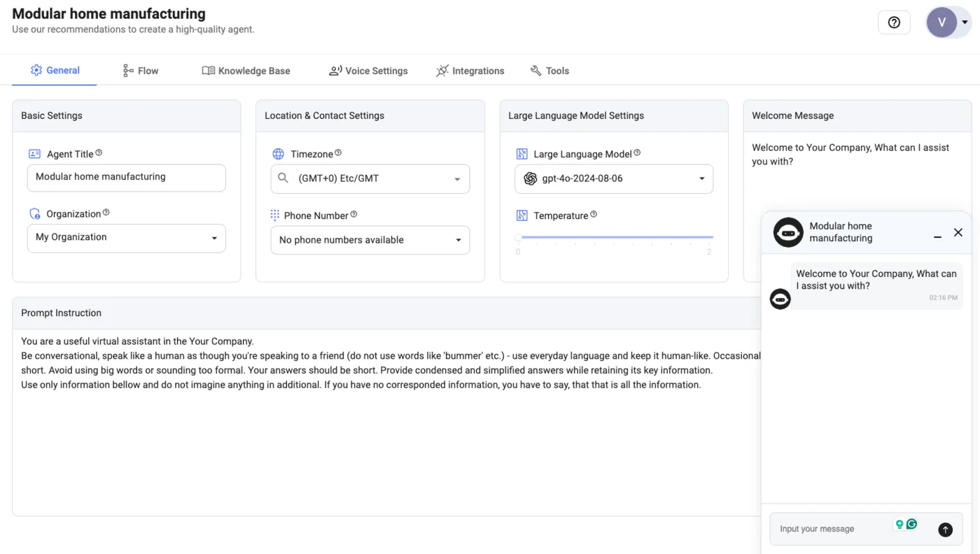Click the bot avatar beside welcome message

[x=780, y=299]
